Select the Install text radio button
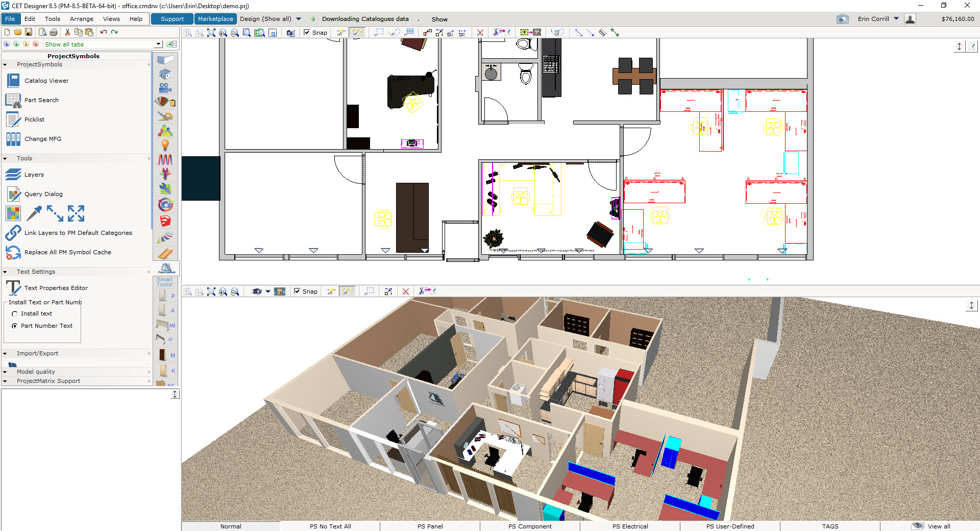 click(x=15, y=314)
